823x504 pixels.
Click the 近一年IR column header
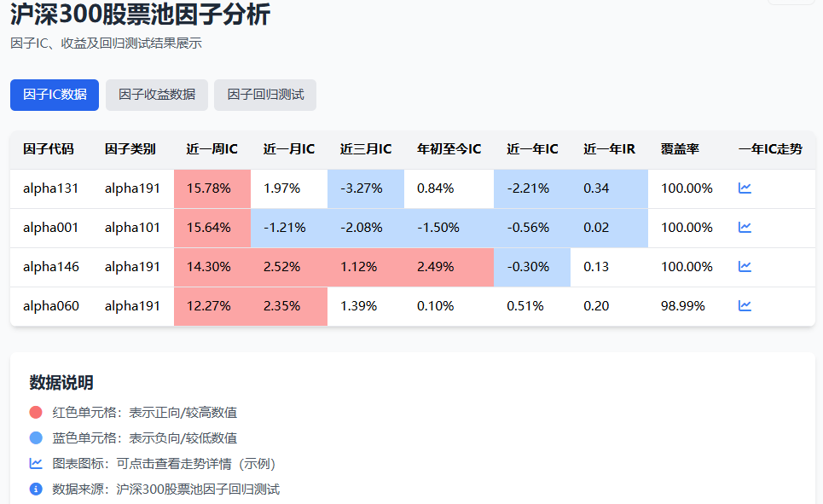point(607,148)
